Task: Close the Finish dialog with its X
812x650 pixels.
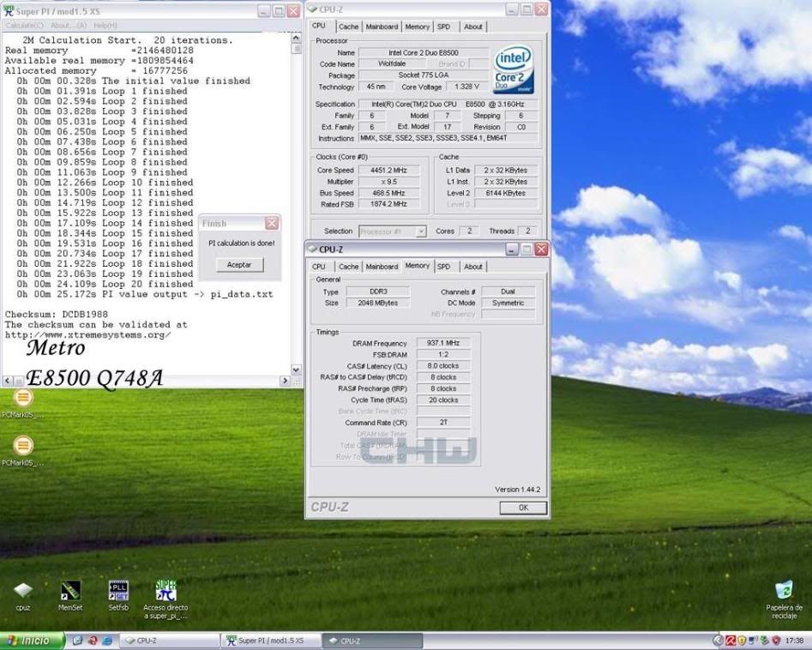Action: [272, 223]
